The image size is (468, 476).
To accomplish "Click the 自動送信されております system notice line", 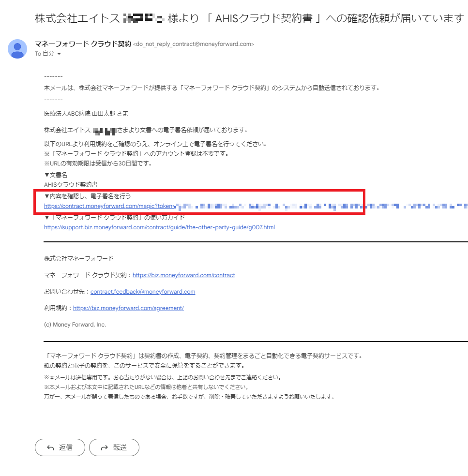I will click(212, 88).
